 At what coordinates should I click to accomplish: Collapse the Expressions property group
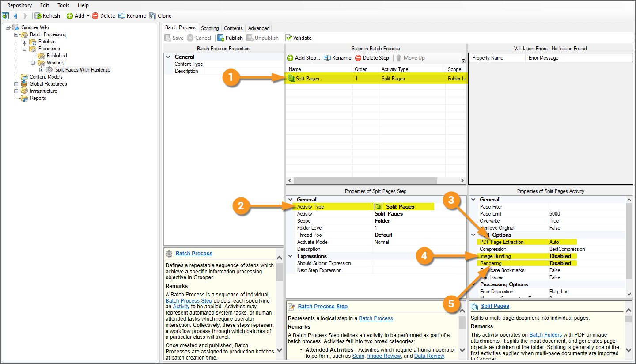(x=291, y=256)
